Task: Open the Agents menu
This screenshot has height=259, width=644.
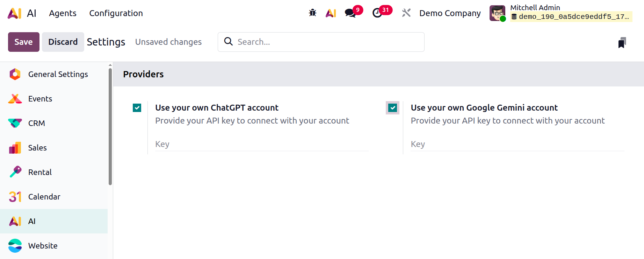Action: click(x=63, y=13)
